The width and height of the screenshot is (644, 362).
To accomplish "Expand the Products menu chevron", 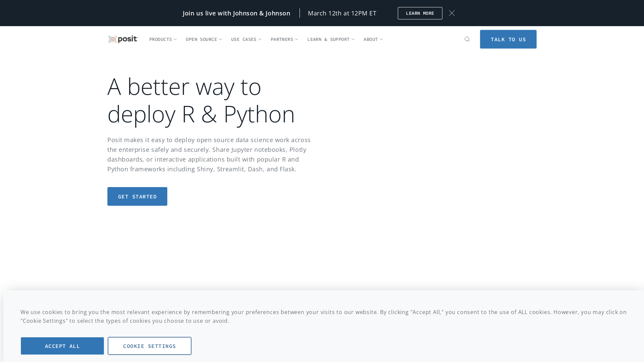I will pyautogui.click(x=175, y=39).
